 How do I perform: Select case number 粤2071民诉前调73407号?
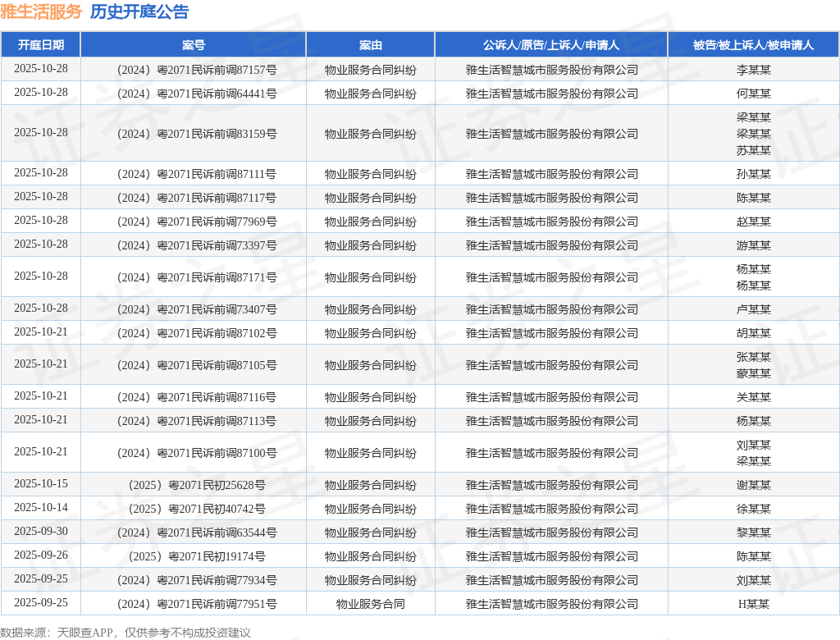(x=197, y=309)
